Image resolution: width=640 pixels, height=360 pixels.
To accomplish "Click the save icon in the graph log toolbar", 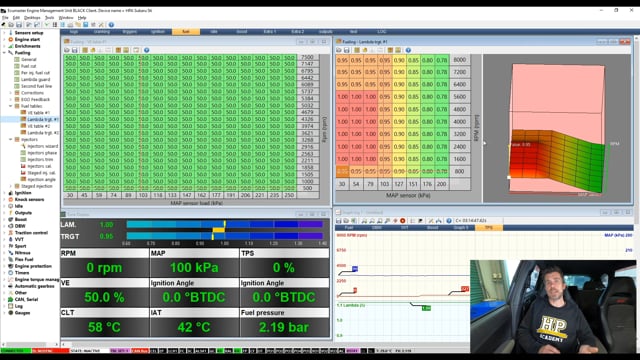I will [x=339, y=221].
